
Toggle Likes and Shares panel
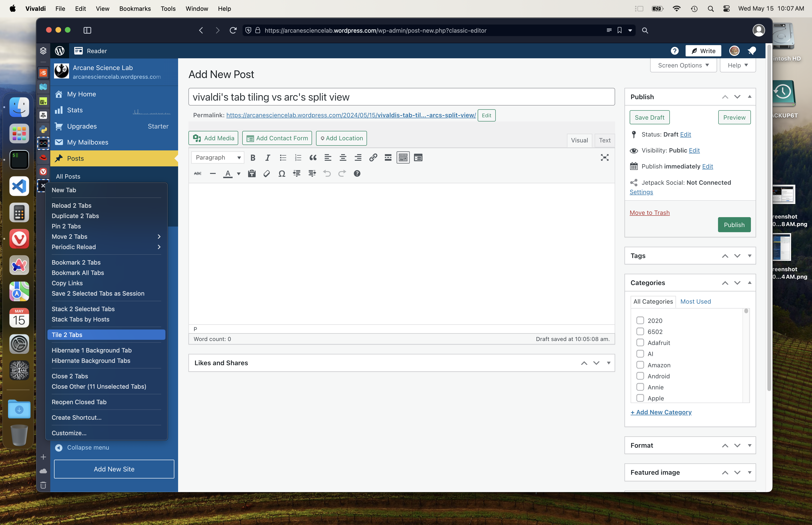(608, 363)
